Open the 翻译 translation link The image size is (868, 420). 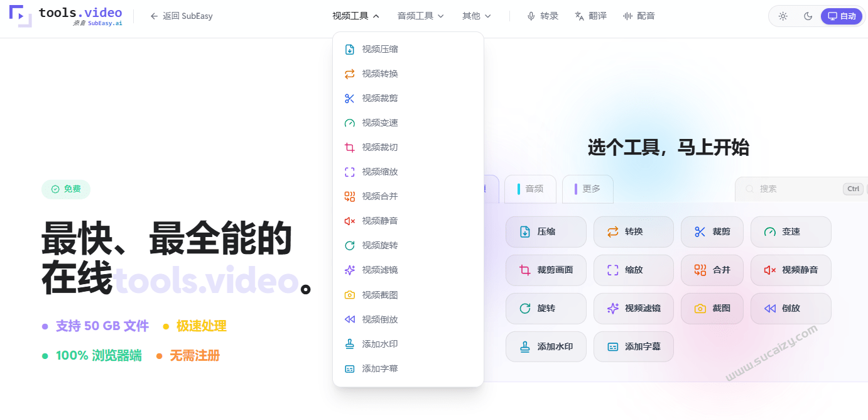pos(591,16)
